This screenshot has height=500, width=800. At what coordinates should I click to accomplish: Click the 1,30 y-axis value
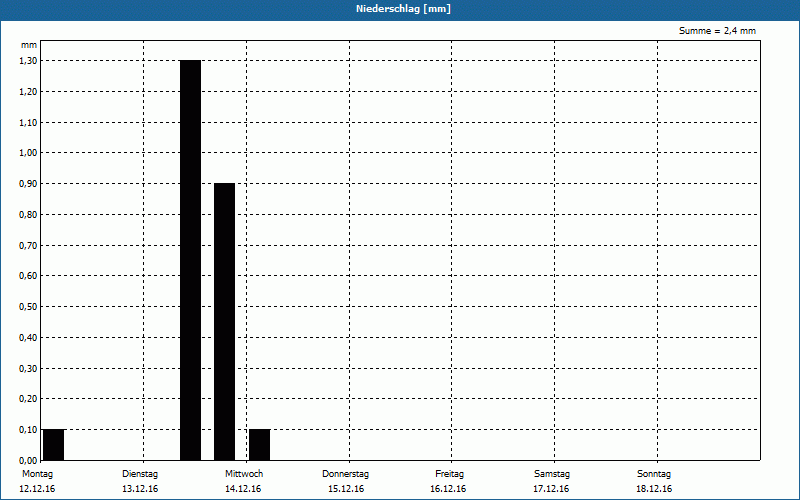(x=28, y=61)
